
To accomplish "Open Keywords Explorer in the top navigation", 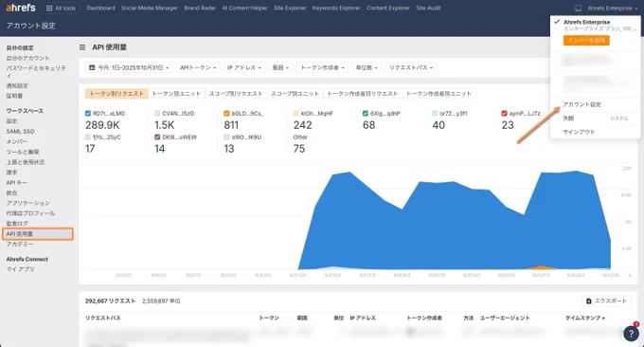I will (x=336, y=9).
